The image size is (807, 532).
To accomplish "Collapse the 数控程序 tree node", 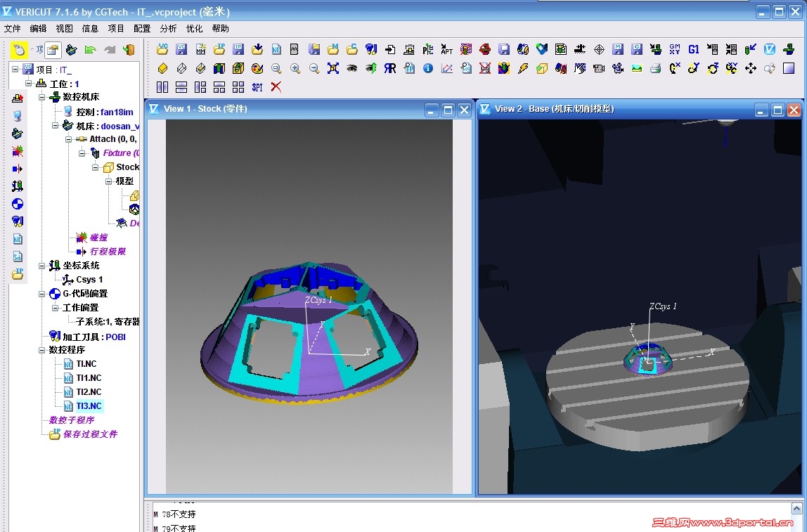I will coord(41,350).
